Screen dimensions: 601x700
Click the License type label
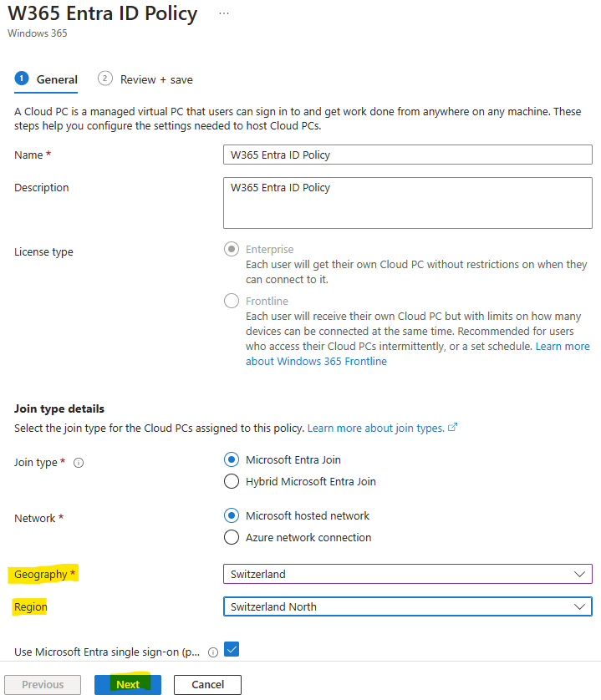pos(43,251)
